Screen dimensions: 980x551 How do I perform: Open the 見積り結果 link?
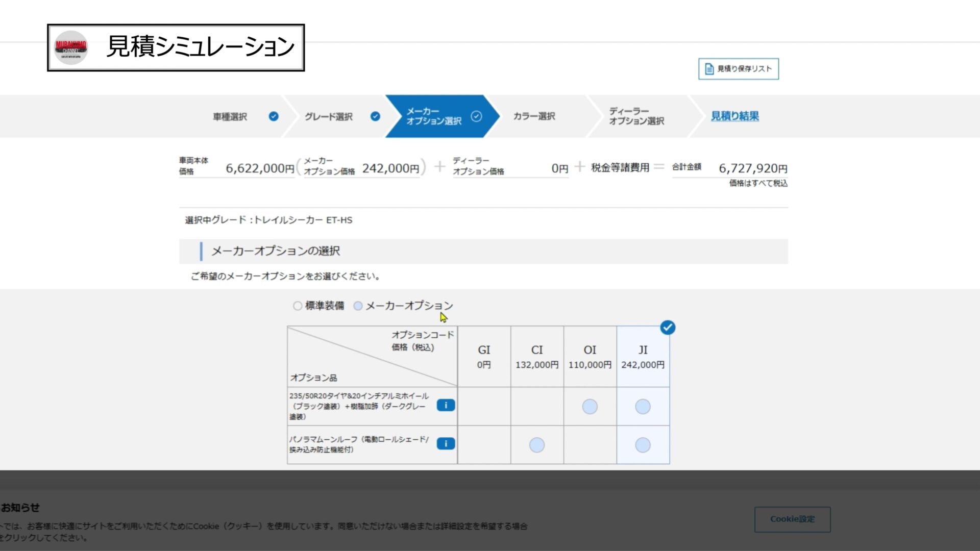click(734, 116)
